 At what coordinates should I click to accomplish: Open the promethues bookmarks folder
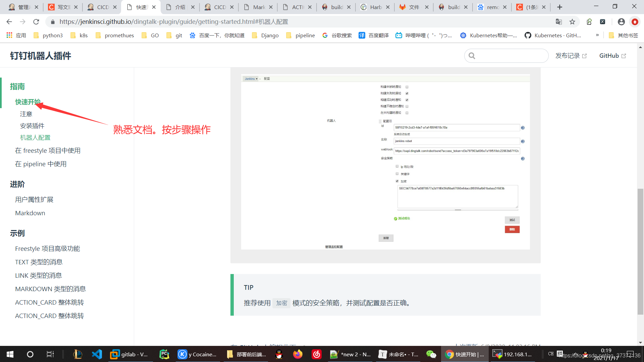115,35
